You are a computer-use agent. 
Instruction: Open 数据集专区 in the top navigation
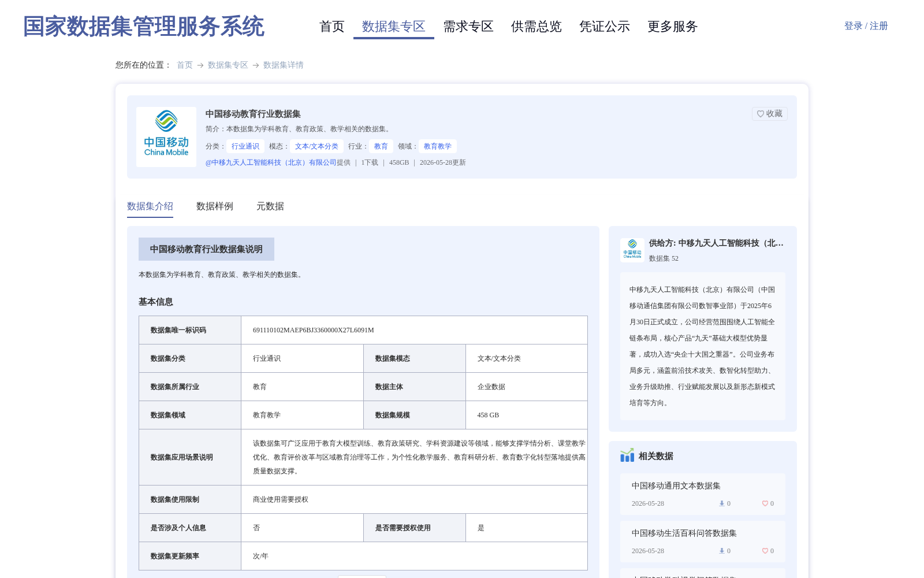[394, 27]
